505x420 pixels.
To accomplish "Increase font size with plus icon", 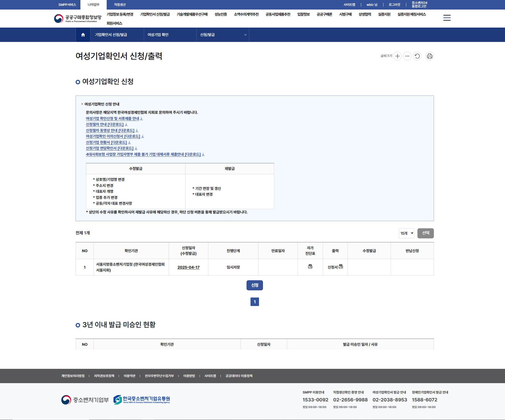I will click(x=397, y=56).
